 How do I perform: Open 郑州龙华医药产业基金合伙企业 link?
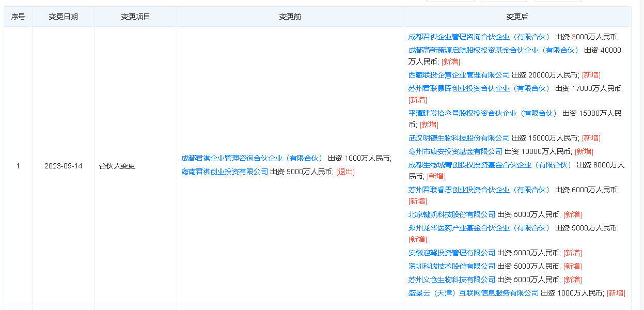click(x=479, y=228)
